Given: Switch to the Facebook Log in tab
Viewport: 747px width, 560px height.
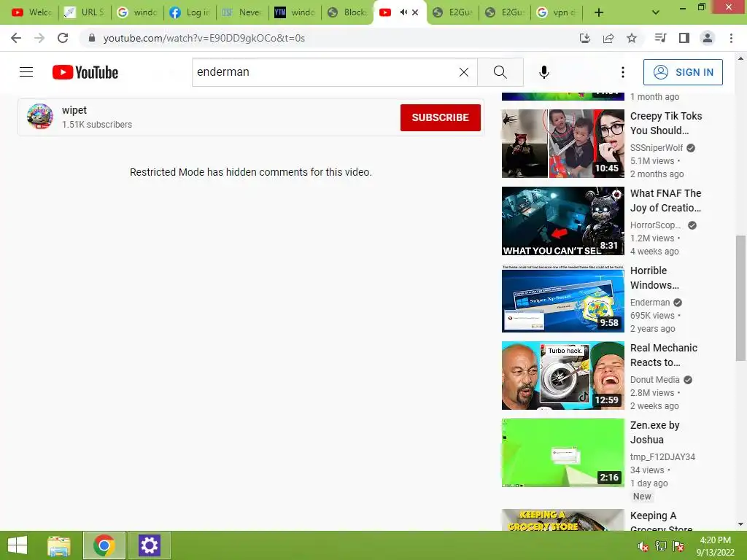Looking at the screenshot, I should coord(189,12).
